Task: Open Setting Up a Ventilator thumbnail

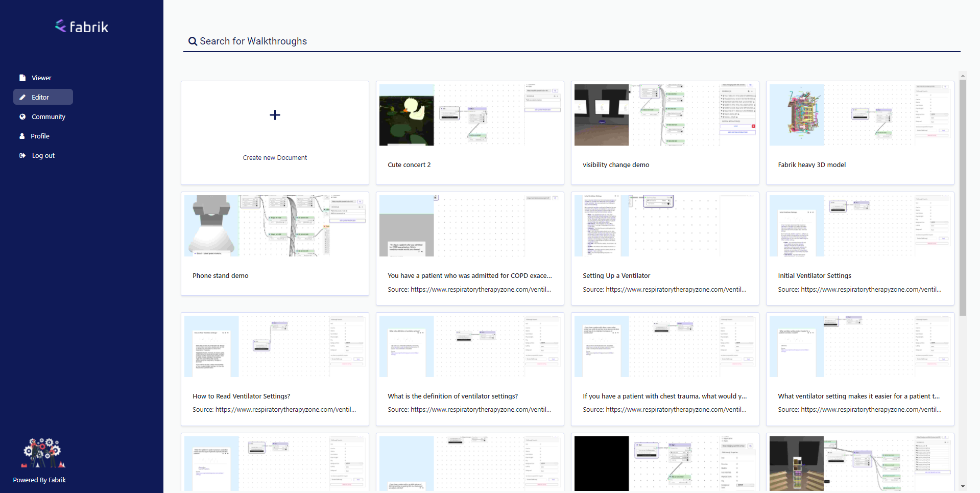Action: click(x=665, y=226)
